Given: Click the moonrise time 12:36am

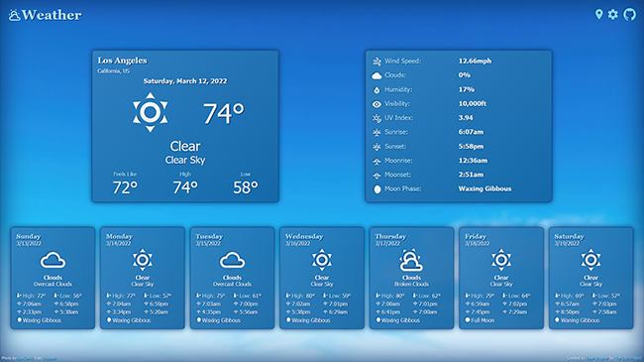Looking at the screenshot, I should [474, 161].
